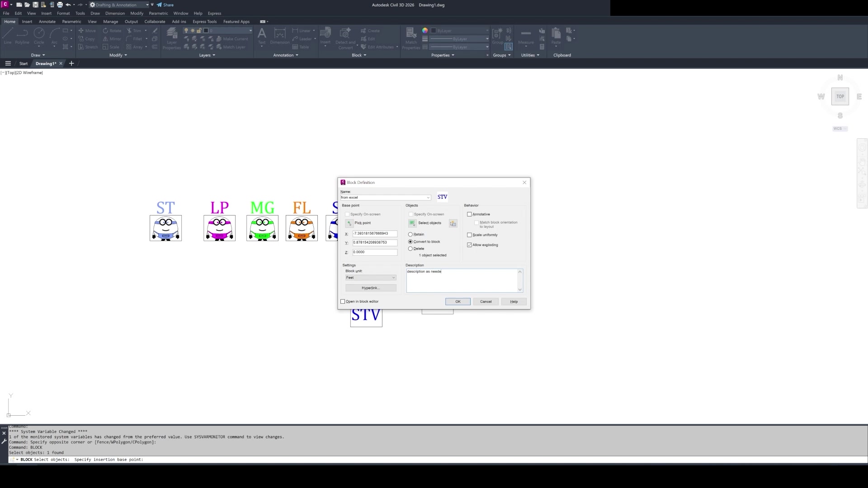Screen dimensions: 868x488
Task: Open the Manage ribbon tab
Action: [110, 21]
